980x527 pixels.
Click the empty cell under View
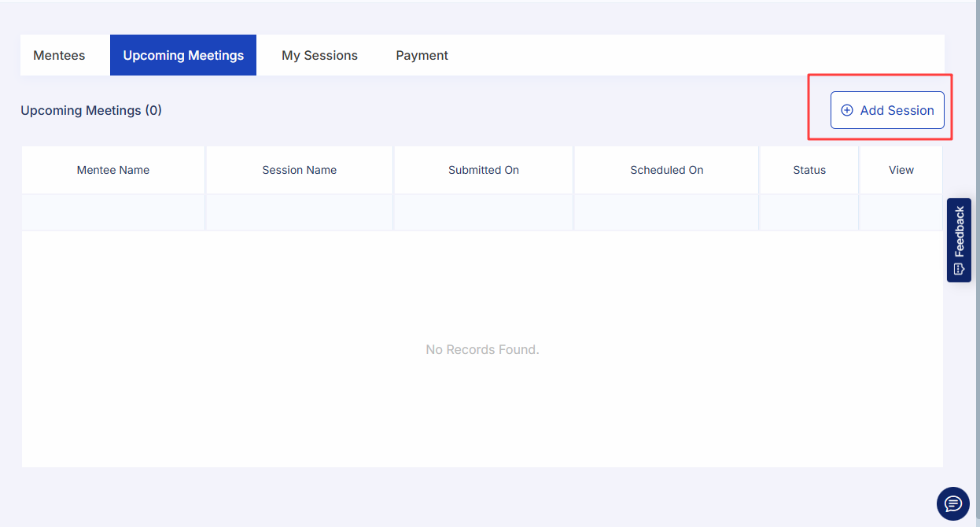(901, 212)
